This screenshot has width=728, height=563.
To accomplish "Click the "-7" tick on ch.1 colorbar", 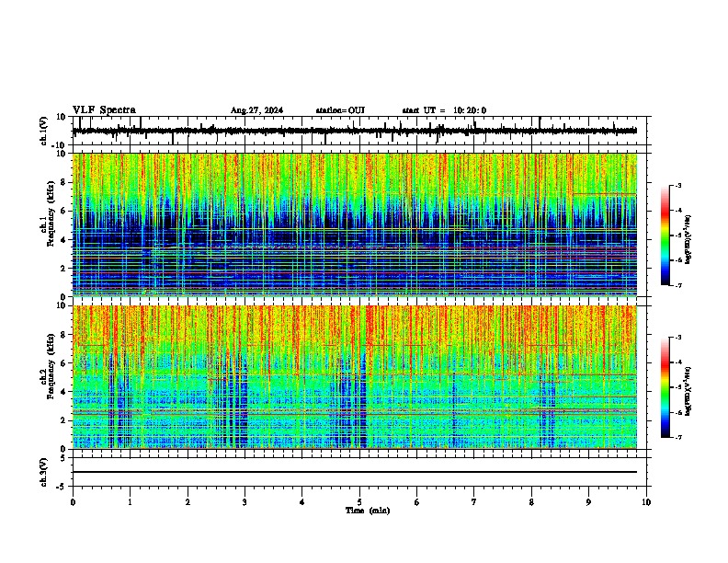I will coord(677,285).
